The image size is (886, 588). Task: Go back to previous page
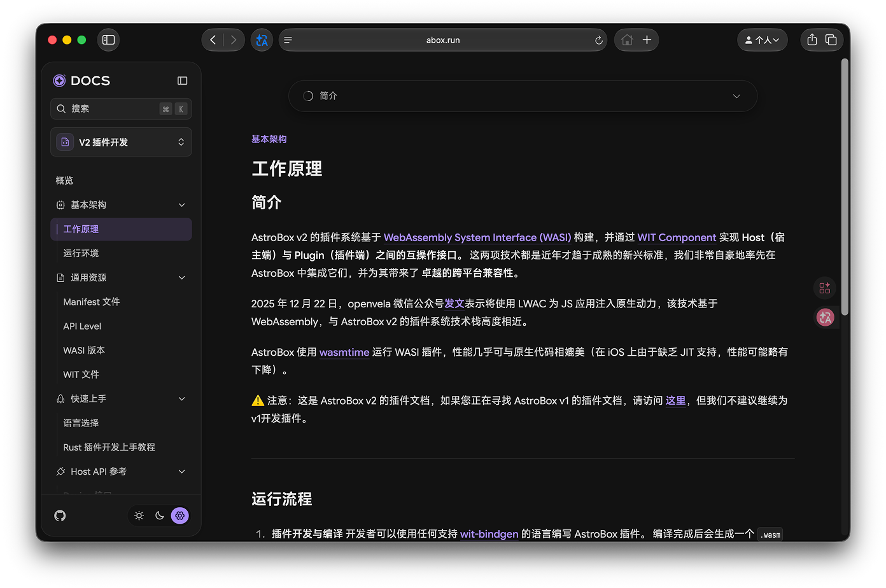click(213, 40)
